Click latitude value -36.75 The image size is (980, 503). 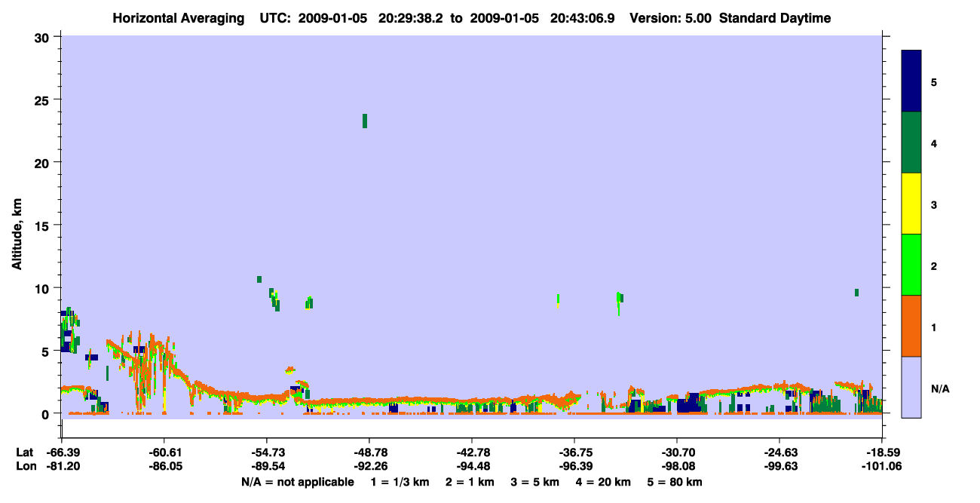click(574, 452)
